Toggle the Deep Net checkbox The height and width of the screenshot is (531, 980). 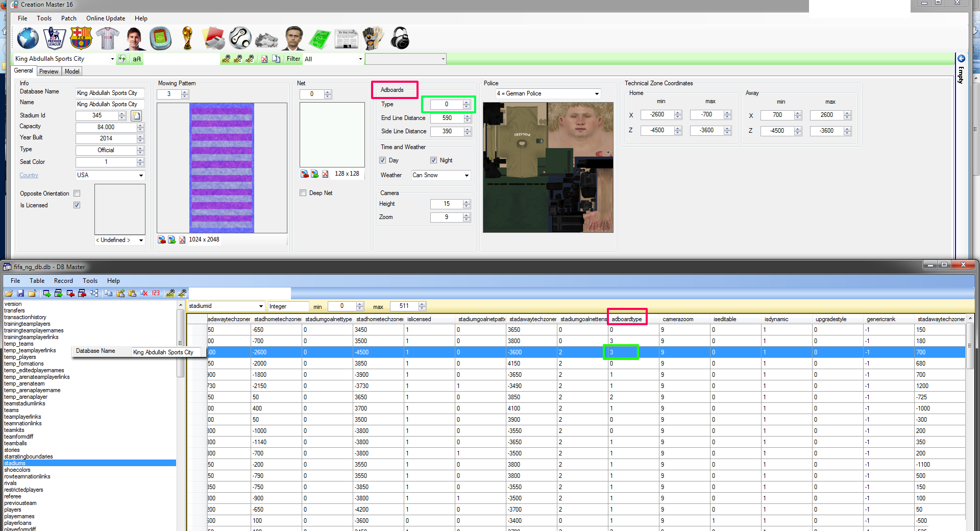(x=303, y=193)
